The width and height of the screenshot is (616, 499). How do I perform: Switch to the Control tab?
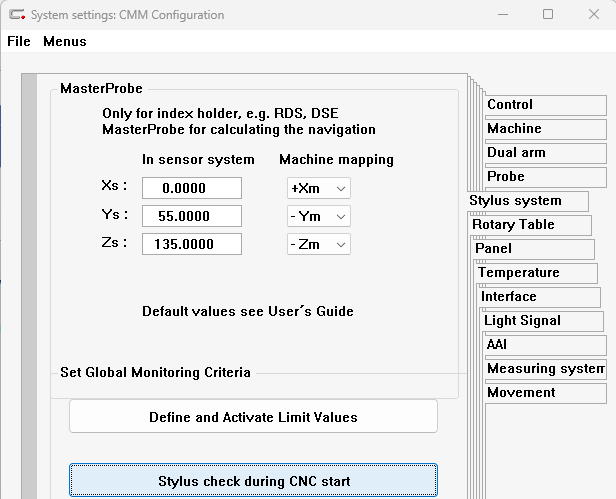545,105
